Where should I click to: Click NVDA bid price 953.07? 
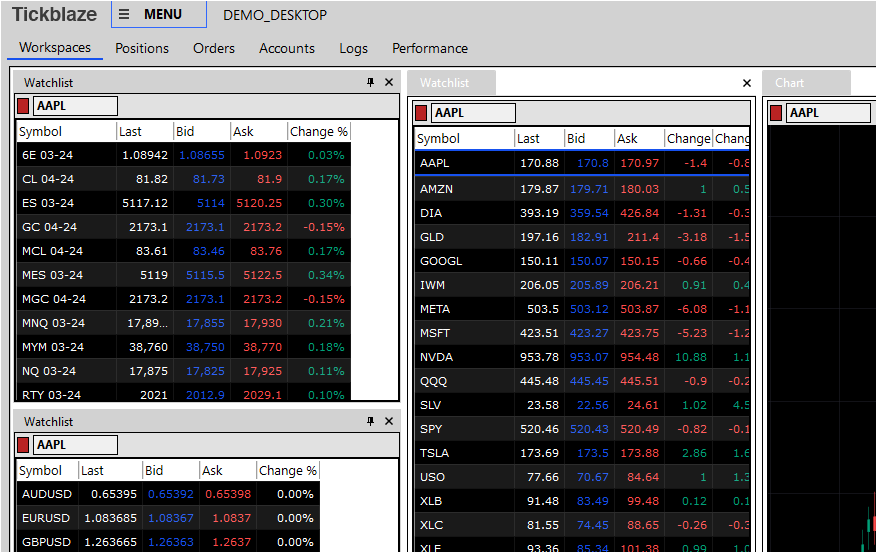589,357
